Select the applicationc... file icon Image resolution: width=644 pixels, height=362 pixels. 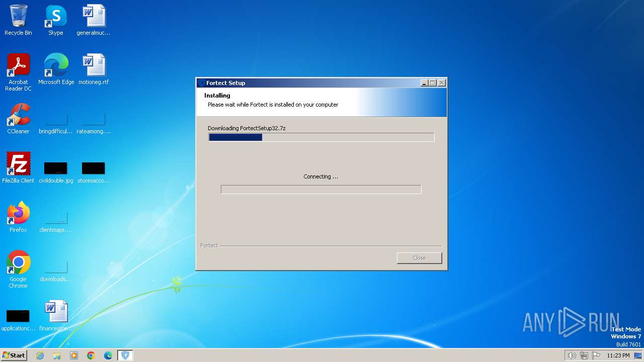pos(18,320)
